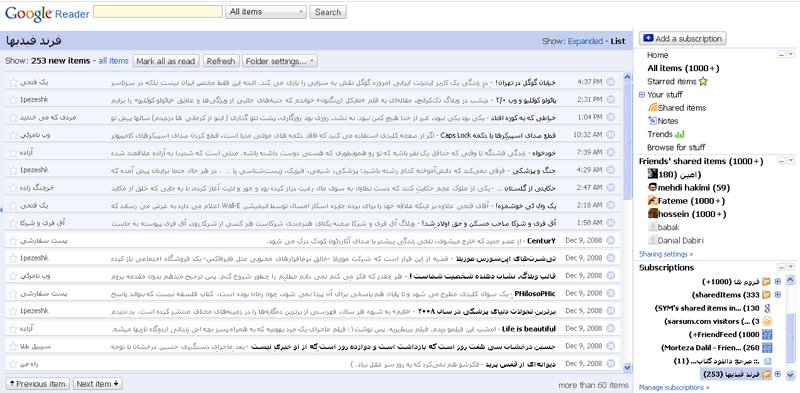Viewport: 800px width, 393px height.
Task: Click the mehdi hakimi avatar
Action: point(652,187)
